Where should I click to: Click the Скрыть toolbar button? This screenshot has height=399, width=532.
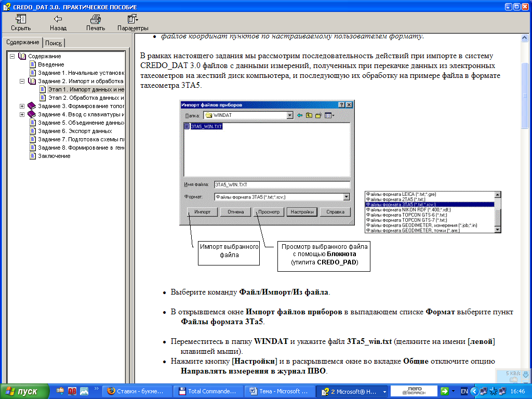click(21, 23)
